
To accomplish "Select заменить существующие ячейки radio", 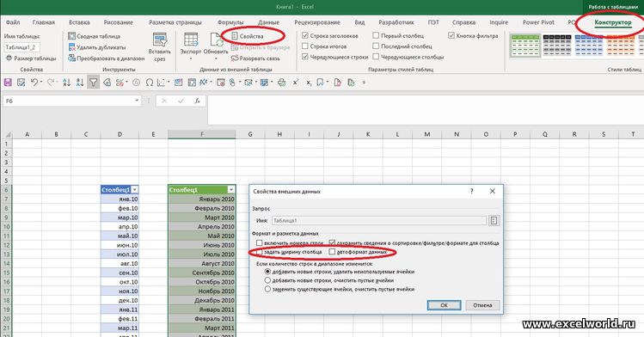I will (267, 289).
